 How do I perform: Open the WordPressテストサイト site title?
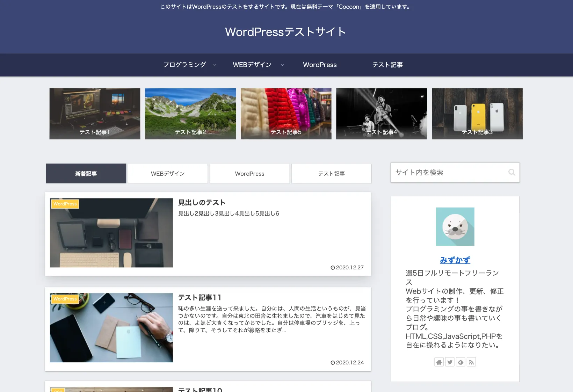(285, 32)
